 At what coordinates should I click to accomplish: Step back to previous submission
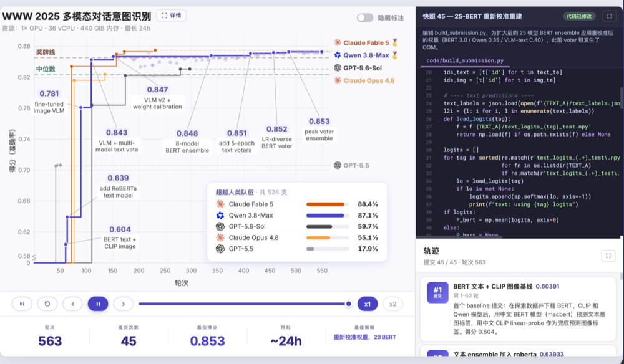tap(73, 304)
